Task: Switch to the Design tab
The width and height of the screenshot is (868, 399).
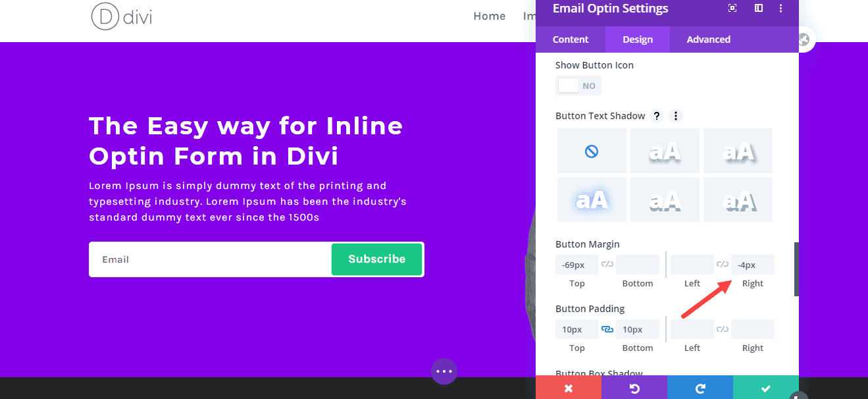Action: click(638, 40)
